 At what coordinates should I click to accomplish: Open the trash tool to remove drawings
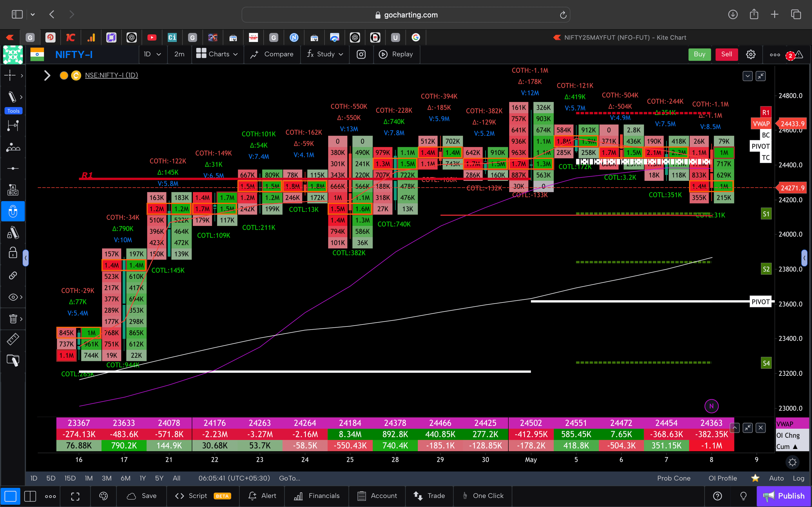(13, 319)
